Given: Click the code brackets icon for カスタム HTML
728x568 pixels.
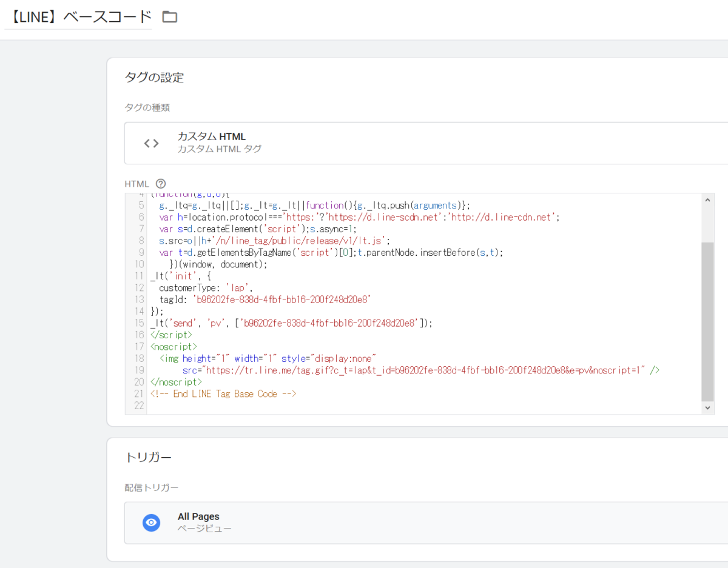Looking at the screenshot, I should (x=151, y=143).
